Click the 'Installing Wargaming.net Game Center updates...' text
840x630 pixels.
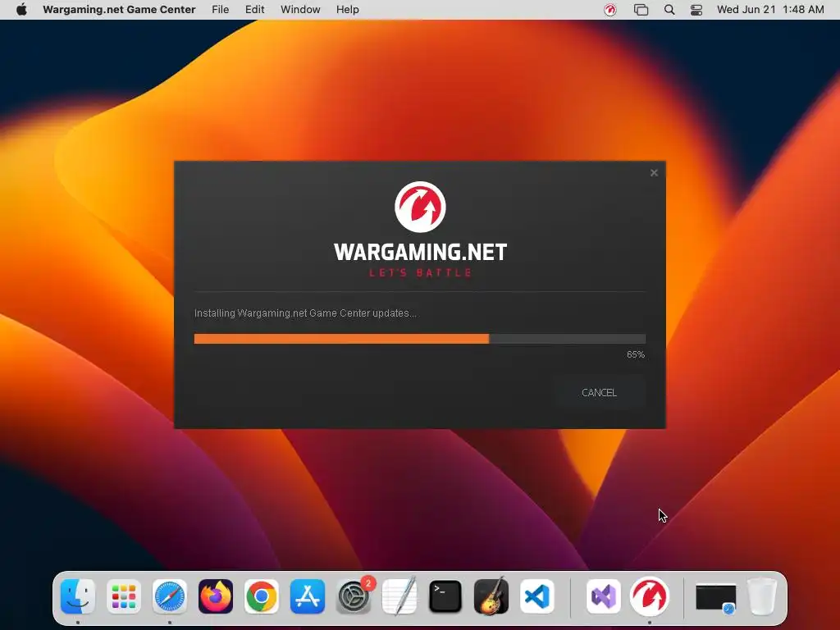(305, 313)
